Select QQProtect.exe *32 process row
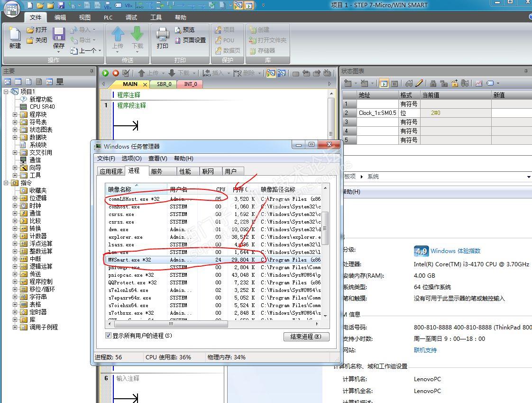532x403 pixels. [x=213, y=282]
